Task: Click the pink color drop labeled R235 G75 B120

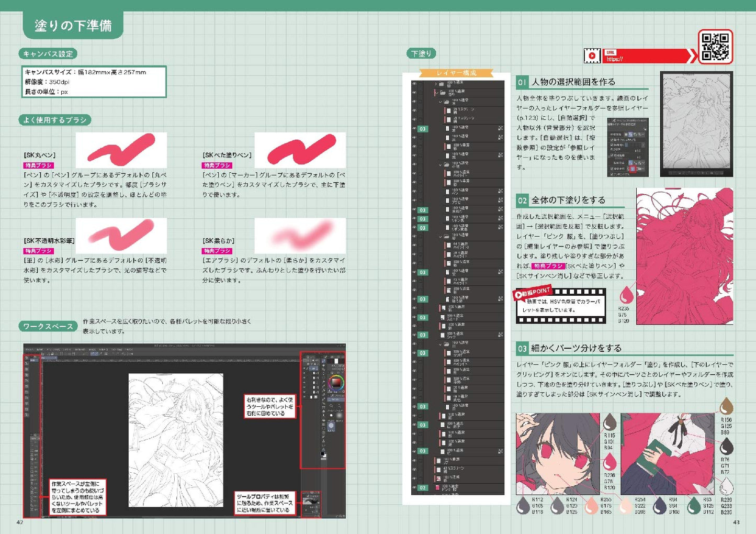Action: [626, 295]
